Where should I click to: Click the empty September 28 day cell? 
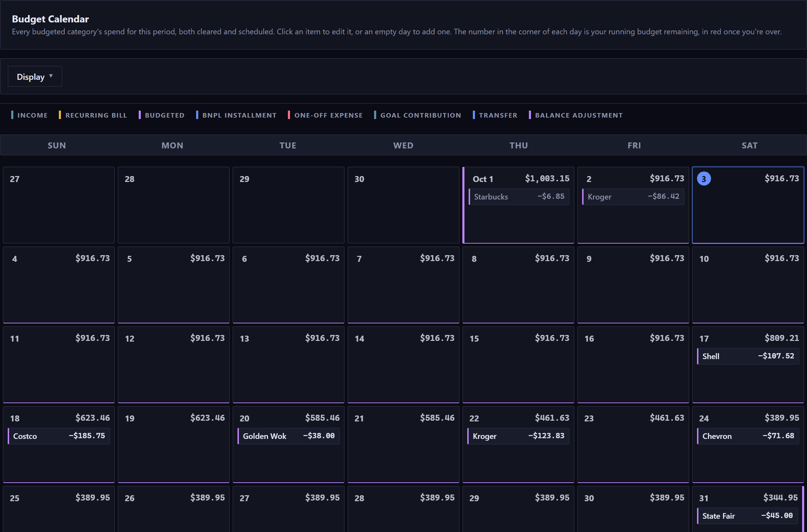pos(174,205)
